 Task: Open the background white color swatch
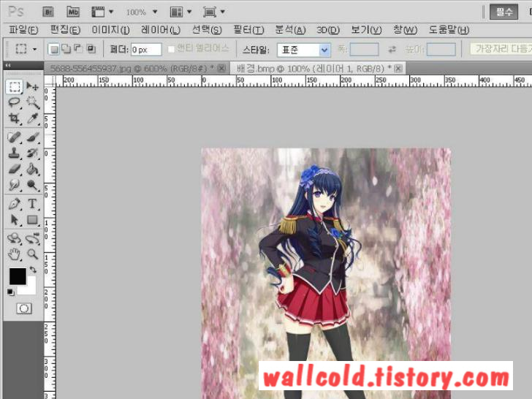pos(30,289)
